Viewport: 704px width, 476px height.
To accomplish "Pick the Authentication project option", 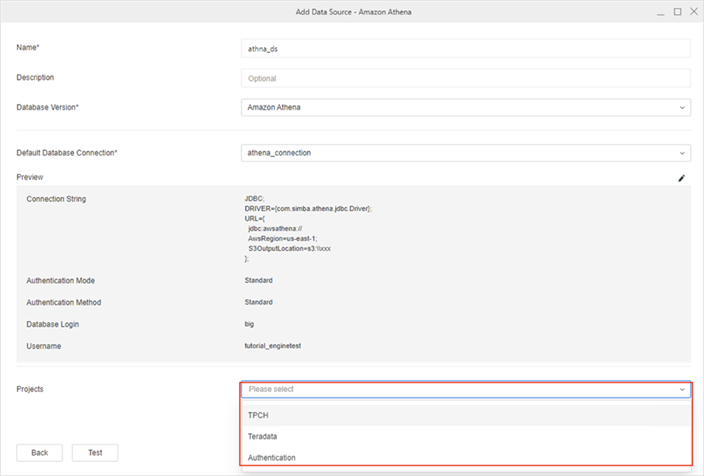I will point(272,457).
